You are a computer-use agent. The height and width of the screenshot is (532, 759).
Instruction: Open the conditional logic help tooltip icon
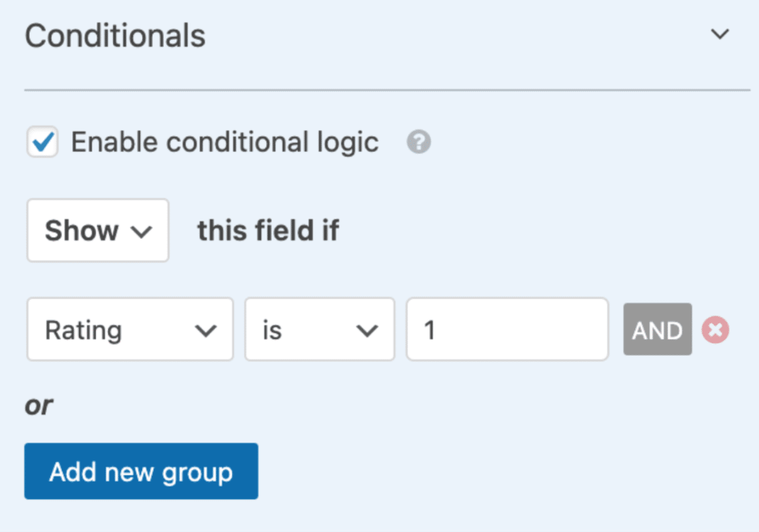pos(419,143)
